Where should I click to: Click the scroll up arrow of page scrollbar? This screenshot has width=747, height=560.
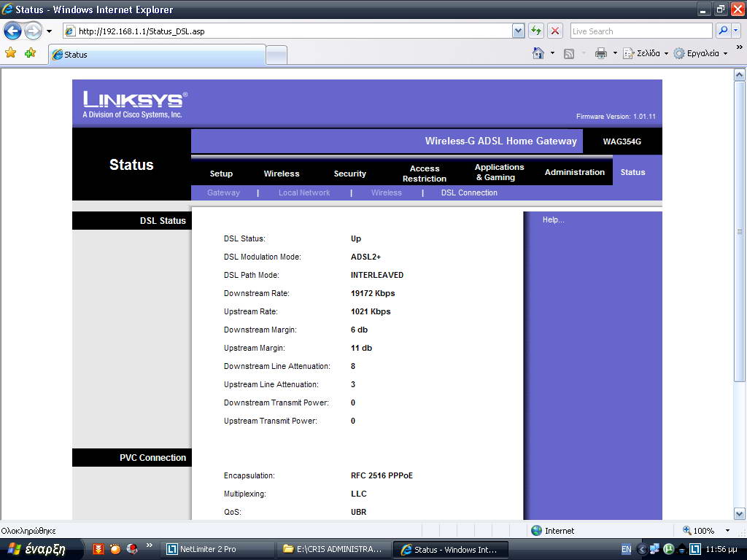coord(740,75)
